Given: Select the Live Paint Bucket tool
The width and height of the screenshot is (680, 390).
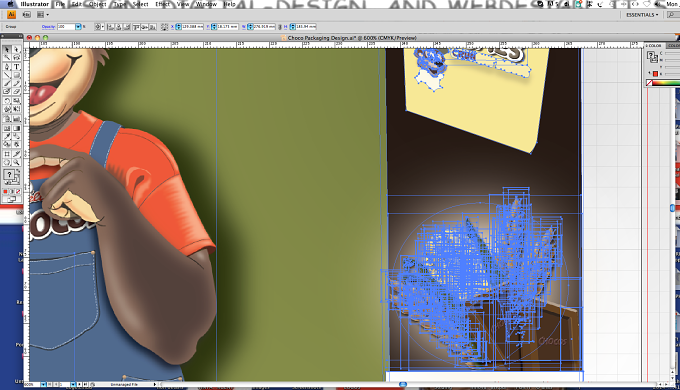Looking at the screenshot, I should [x=7, y=144].
